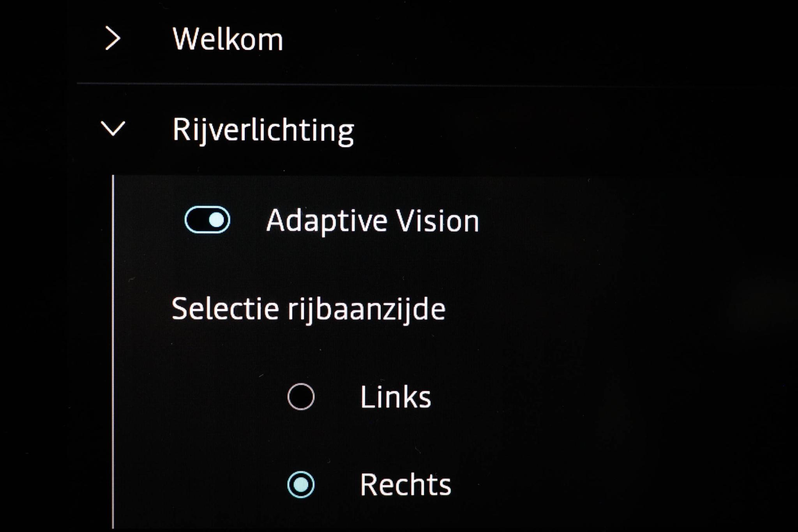
Task: Click white knob of Adaptive Vision toggle
Action: [x=217, y=220]
